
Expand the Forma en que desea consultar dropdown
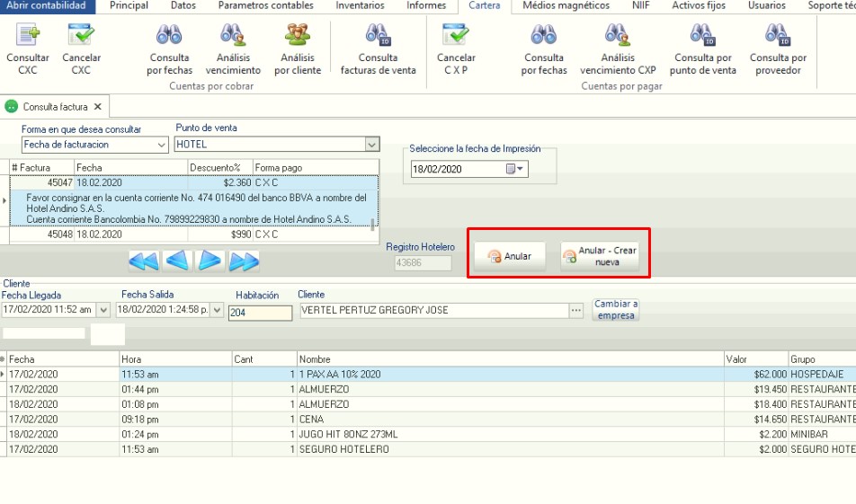(x=162, y=145)
